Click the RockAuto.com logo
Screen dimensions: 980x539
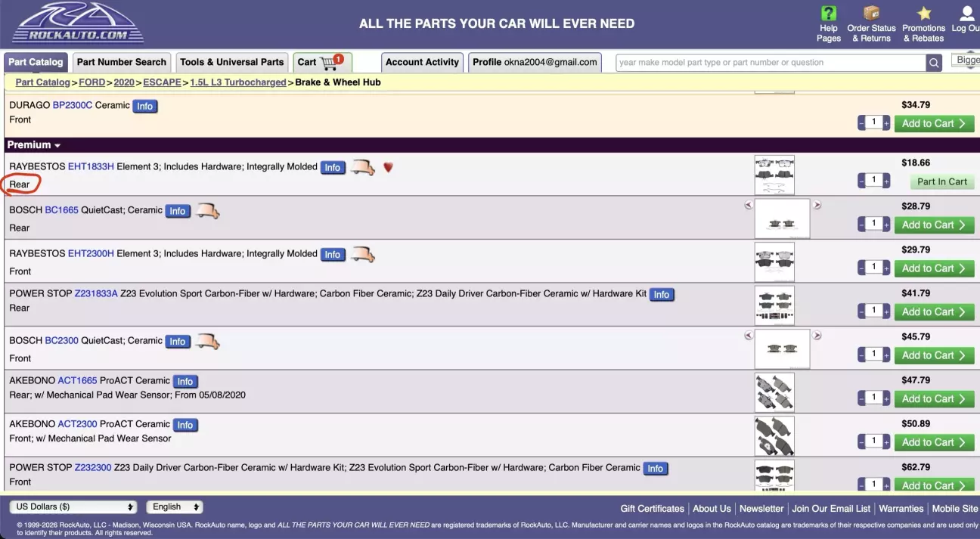[77, 23]
